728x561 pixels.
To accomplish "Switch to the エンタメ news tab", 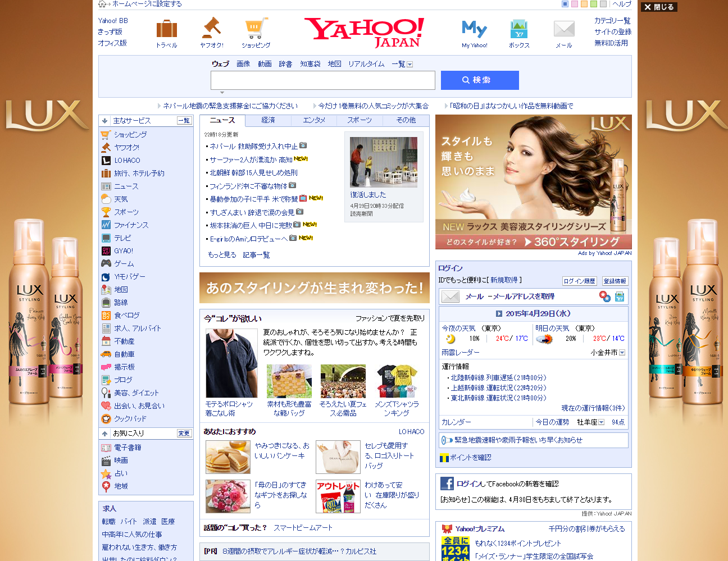I will point(313,120).
